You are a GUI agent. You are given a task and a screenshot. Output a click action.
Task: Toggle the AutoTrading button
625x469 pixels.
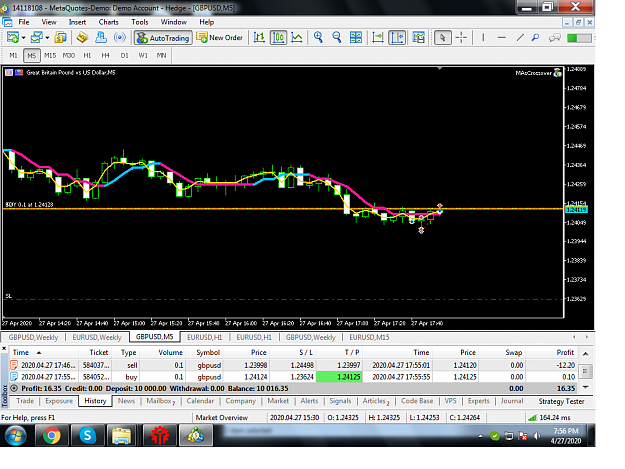[x=163, y=38]
